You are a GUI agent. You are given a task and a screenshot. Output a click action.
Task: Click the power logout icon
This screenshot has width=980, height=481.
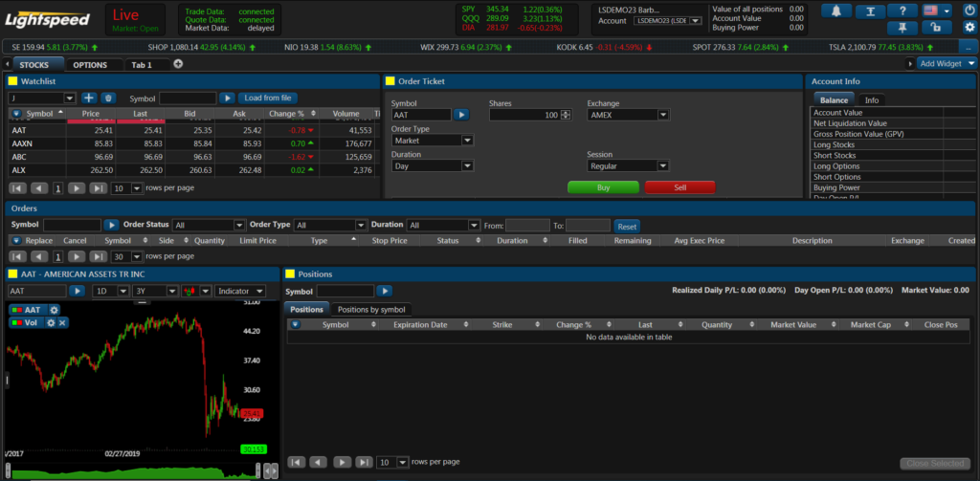tap(969, 11)
